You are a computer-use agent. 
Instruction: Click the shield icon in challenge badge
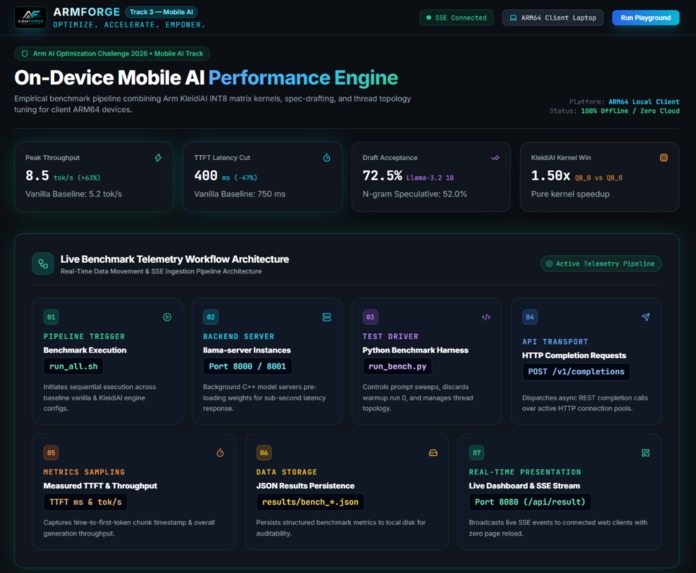pos(25,54)
